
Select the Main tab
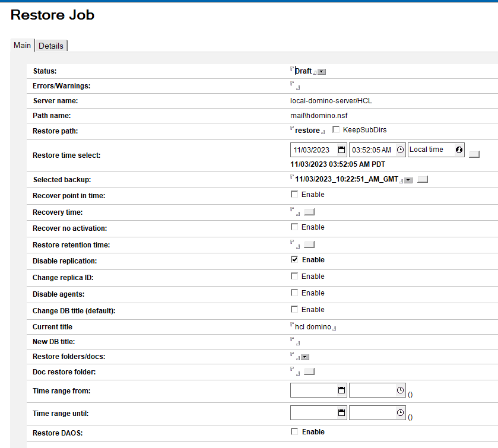coord(22,45)
